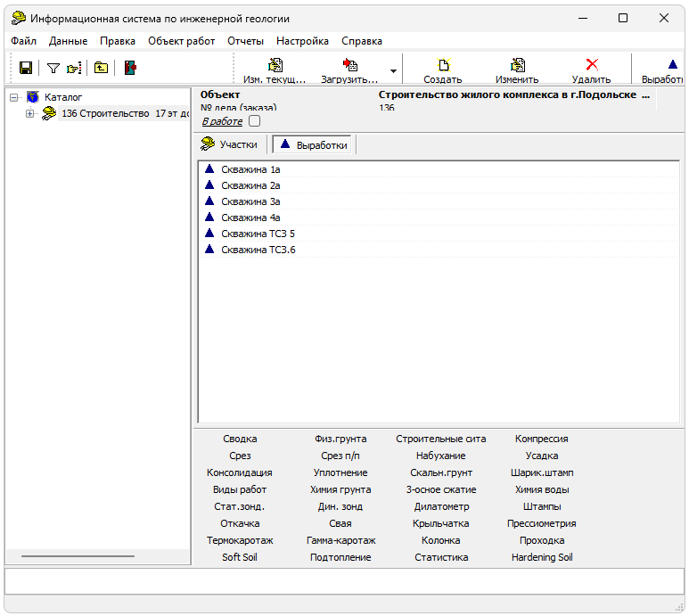This screenshot has height=616, width=689.
Task: Click the triangle icon beside Скважина 4а
Action: [x=209, y=217]
